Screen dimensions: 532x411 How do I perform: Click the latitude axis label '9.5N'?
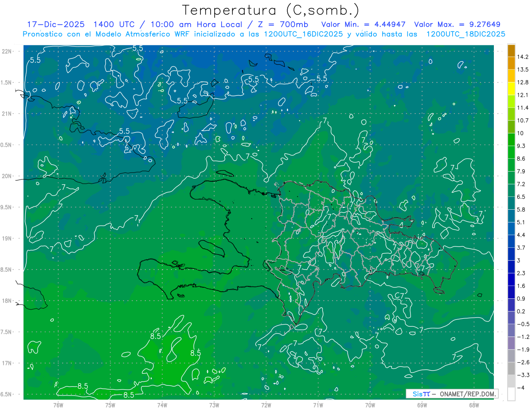pyautogui.click(x=7, y=207)
